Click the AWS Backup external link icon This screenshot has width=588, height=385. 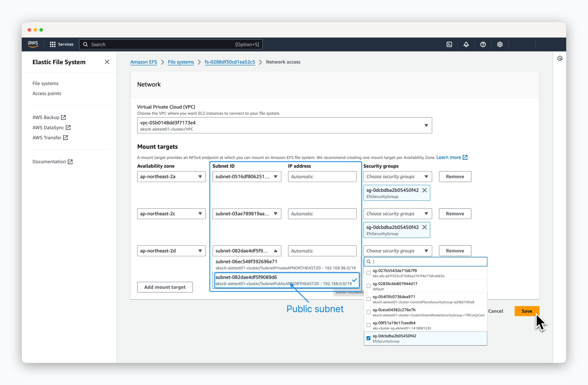(x=63, y=117)
